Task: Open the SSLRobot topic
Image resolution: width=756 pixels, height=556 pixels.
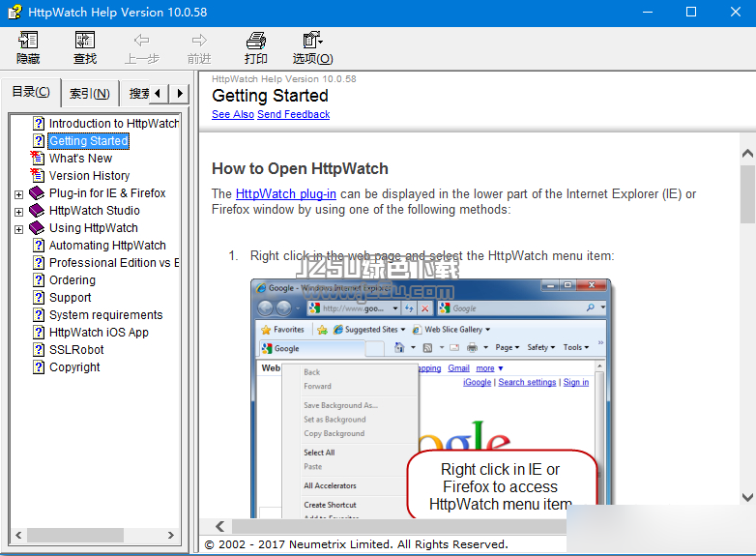Action: pos(76,350)
